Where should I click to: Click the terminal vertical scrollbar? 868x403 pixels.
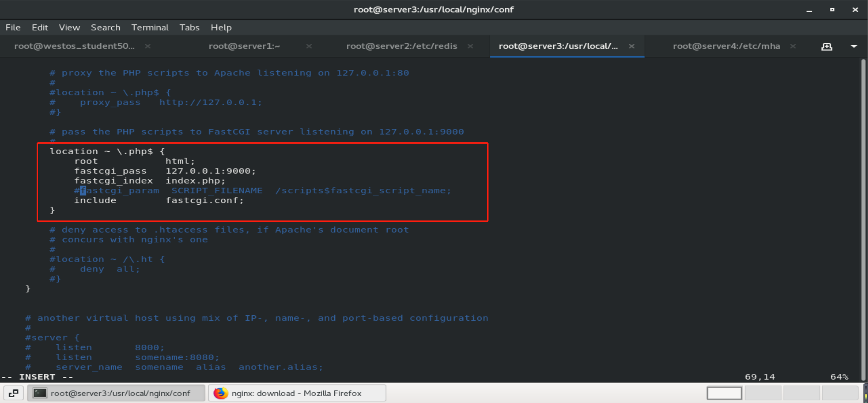(863, 220)
